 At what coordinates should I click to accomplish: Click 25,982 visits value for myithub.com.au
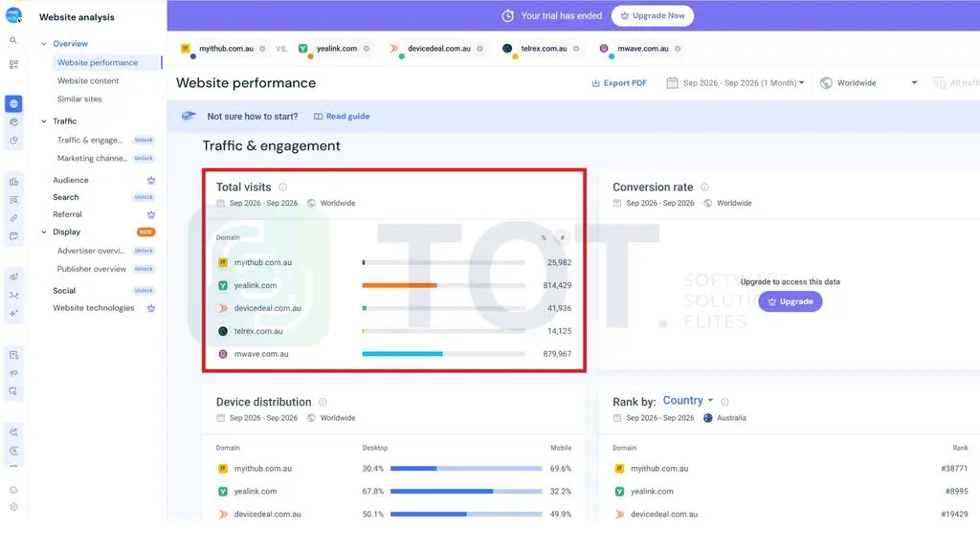[559, 263]
